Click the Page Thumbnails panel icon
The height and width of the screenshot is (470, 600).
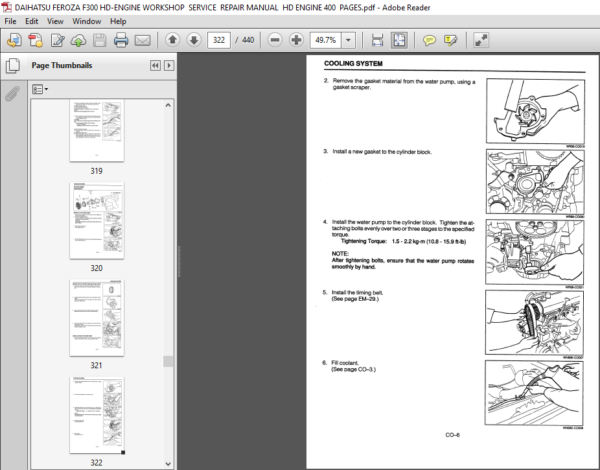click(13, 65)
